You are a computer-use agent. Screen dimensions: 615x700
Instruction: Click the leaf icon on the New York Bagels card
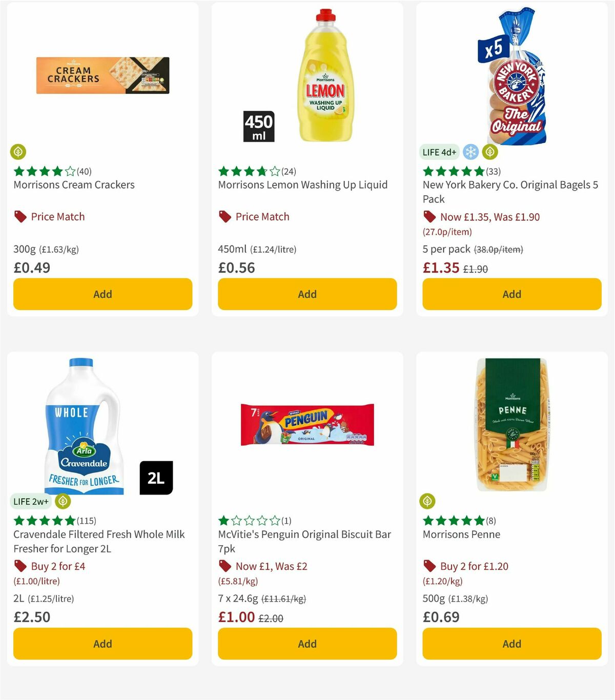(490, 152)
